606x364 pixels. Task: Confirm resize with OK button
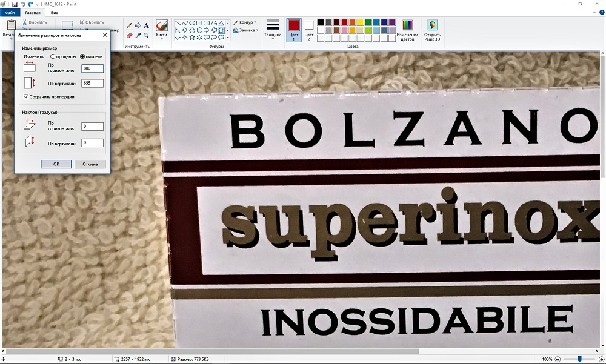coord(56,164)
